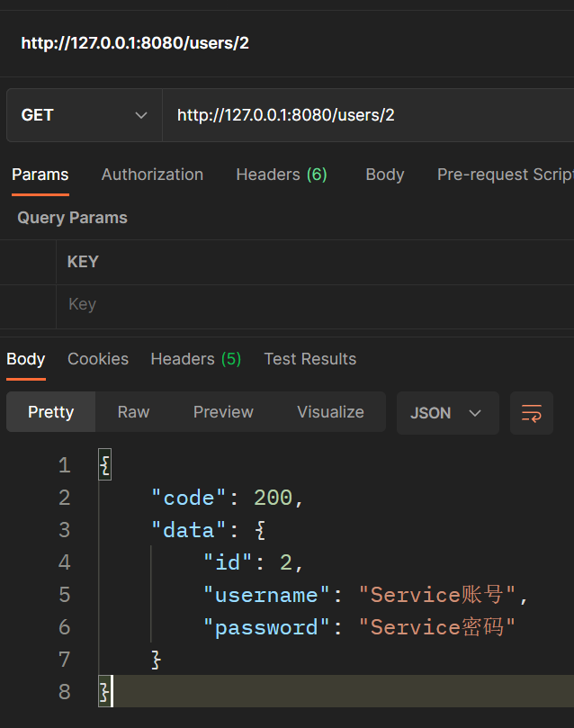Click the request title URL text
574x728 pixels.
[x=135, y=43]
